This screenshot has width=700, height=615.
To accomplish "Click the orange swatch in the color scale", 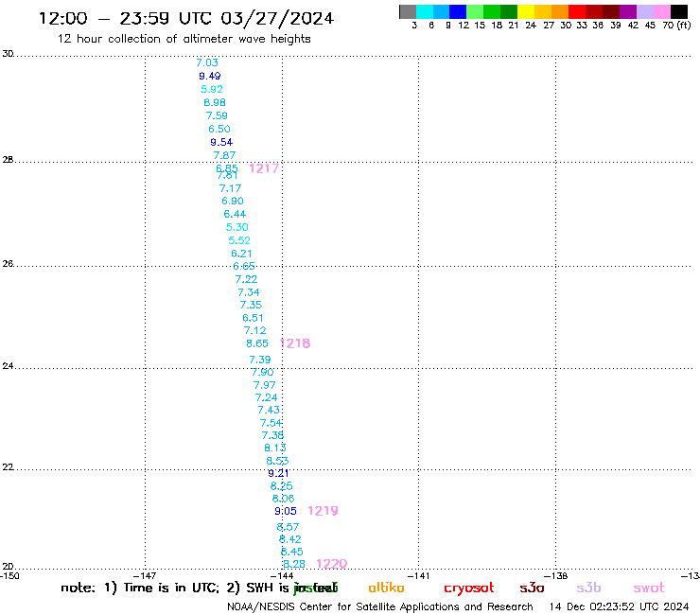I will [560, 11].
